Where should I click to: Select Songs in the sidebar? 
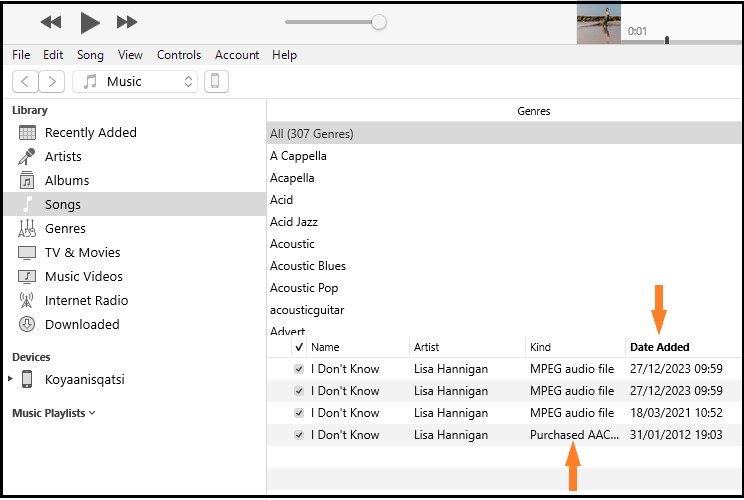pos(135,204)
